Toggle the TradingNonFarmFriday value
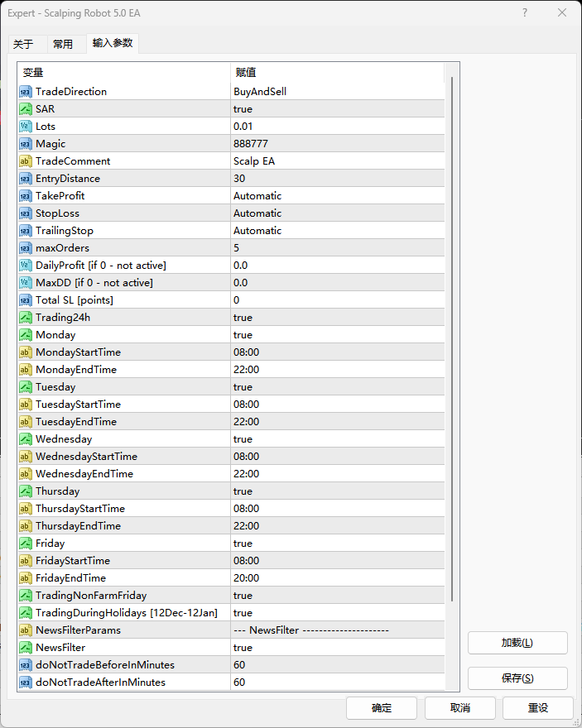Screen dimensions: 582x728 coord(243,596)
